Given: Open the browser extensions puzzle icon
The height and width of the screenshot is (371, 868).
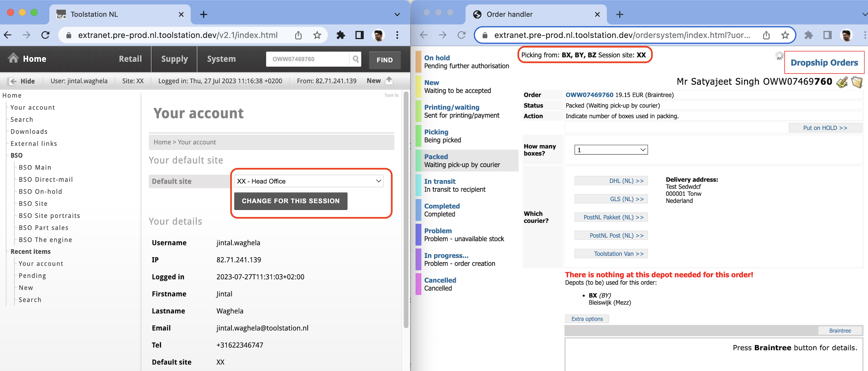Looking at the screenshot, I should tap(341, 35).
